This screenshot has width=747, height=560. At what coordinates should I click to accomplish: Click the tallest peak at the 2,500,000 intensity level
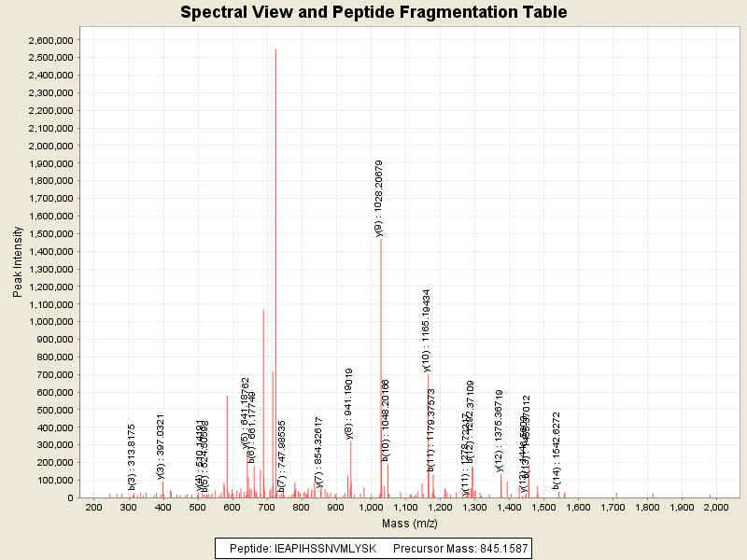coord(275,271)
